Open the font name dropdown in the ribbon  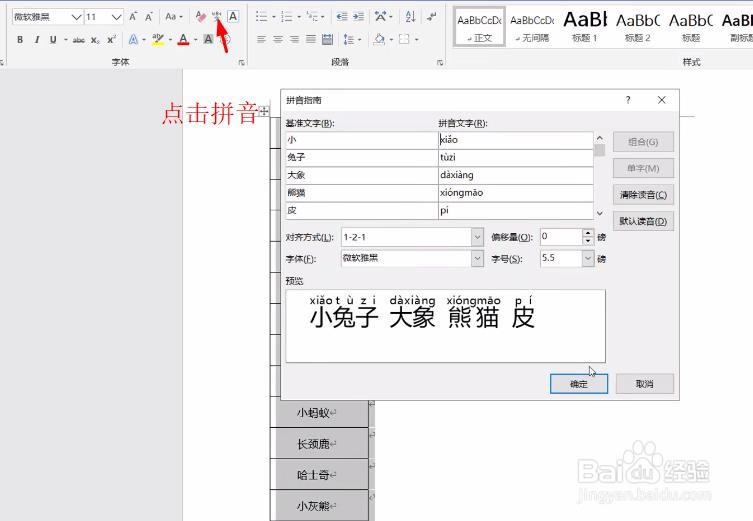[76, 17]
